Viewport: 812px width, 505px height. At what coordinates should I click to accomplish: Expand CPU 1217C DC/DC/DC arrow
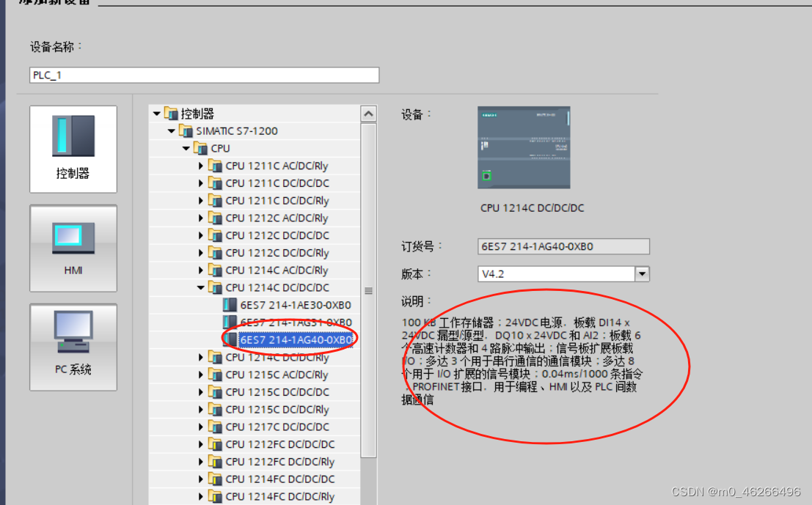click(201, 427)
